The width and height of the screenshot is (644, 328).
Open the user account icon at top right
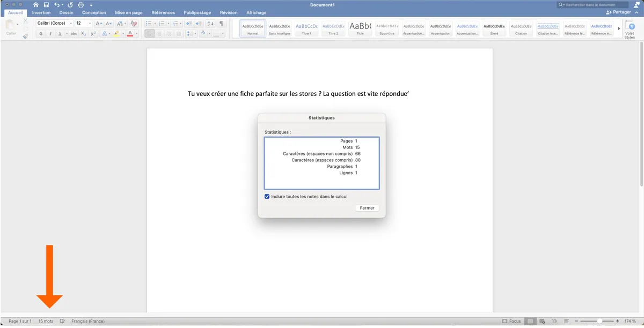pos(637,4)
